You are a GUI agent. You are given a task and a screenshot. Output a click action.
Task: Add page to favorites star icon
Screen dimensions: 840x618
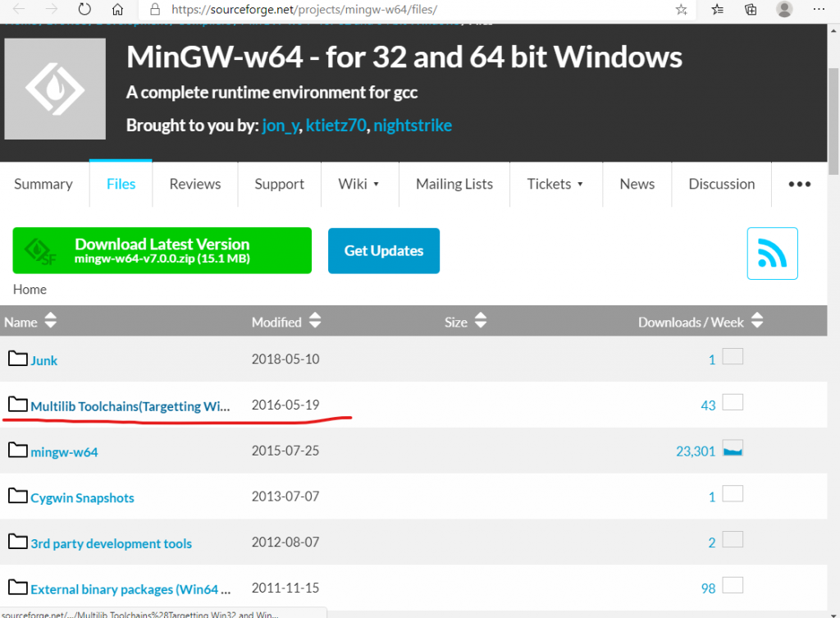(x=681, y=9)
